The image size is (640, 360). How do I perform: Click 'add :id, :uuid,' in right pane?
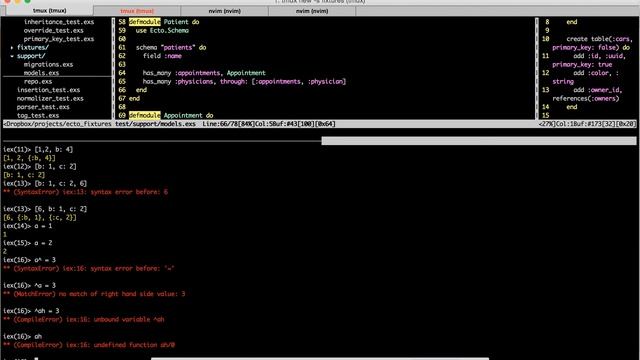600,56
